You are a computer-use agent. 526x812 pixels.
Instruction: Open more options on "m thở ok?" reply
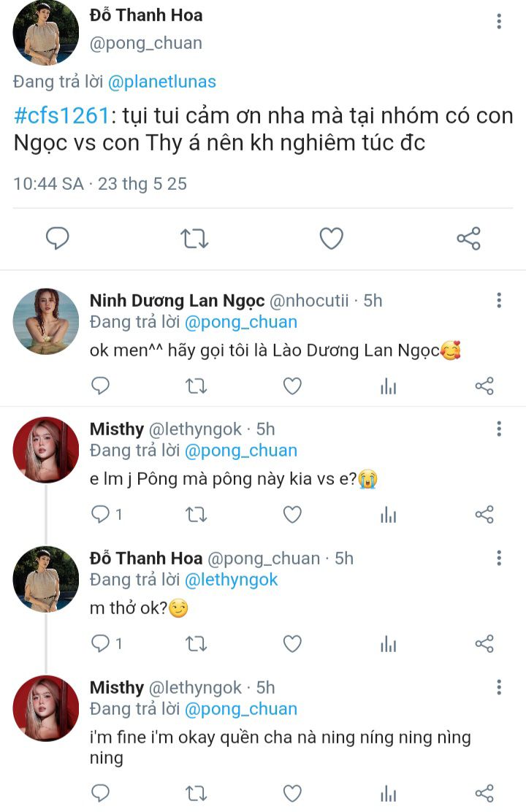(x=499, y=559)
